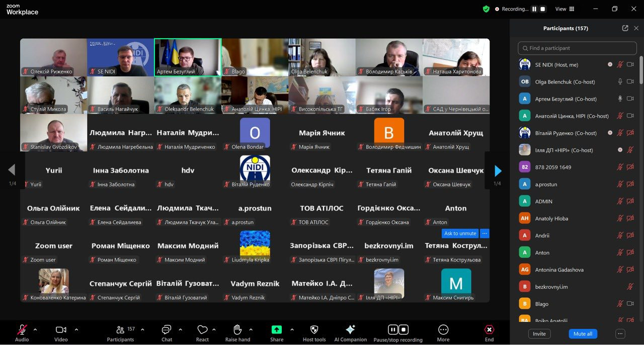Screen dimensions: 644x345
Task: Type in Find a participant field
Action: point(579,48)
